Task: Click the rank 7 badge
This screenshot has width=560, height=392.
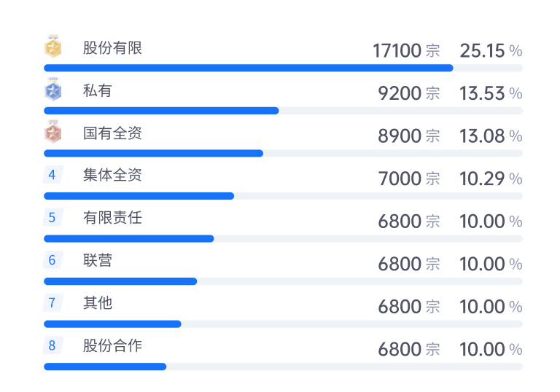Action: pyautogui.click(x=52, y=302)
